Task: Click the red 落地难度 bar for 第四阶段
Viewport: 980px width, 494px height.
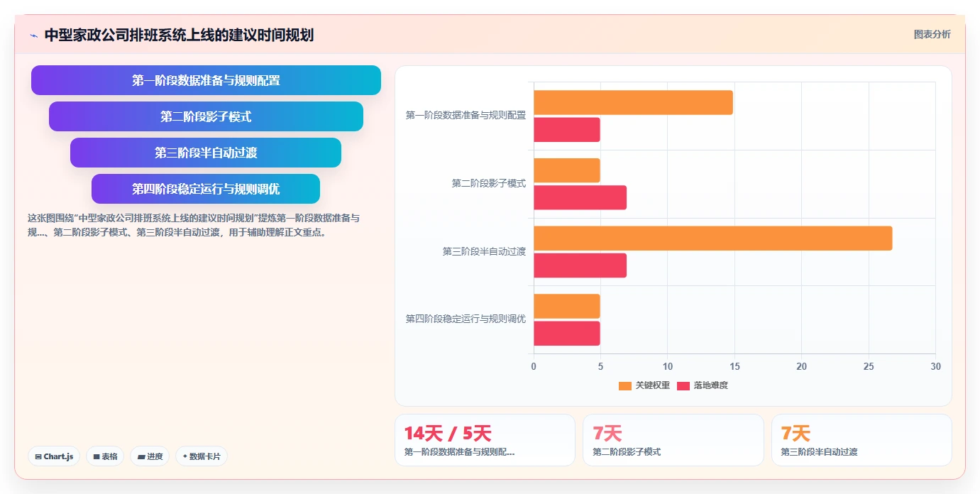Action: click(567, 334)
